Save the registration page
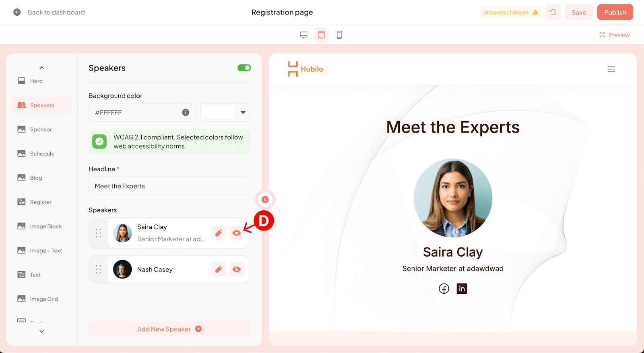 pos(579,12)
